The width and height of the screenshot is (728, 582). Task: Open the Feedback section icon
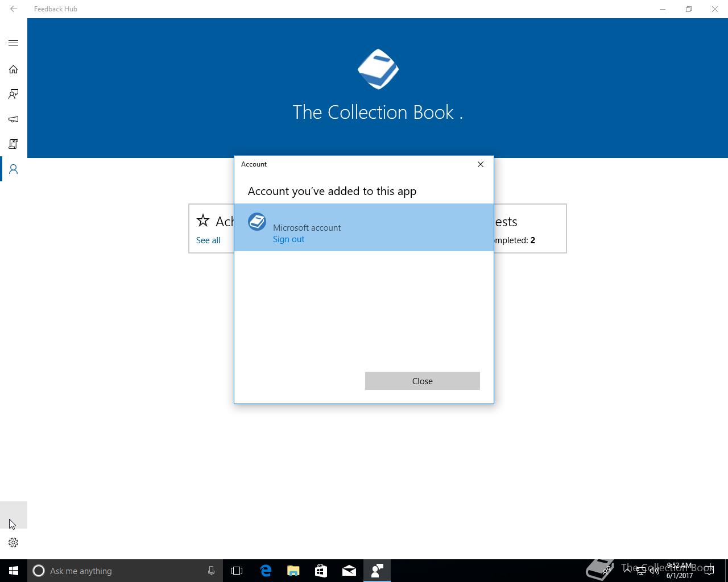14,94
